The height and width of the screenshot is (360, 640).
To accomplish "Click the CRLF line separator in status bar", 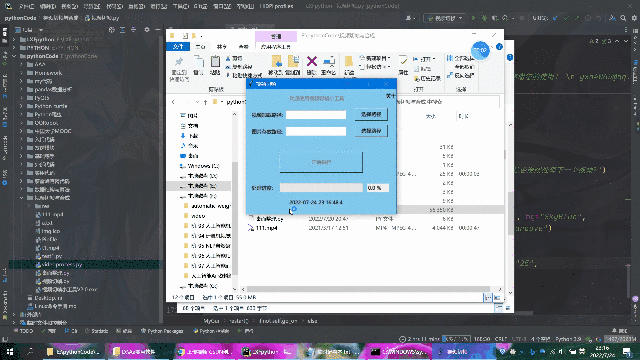I will click(501, 339).
